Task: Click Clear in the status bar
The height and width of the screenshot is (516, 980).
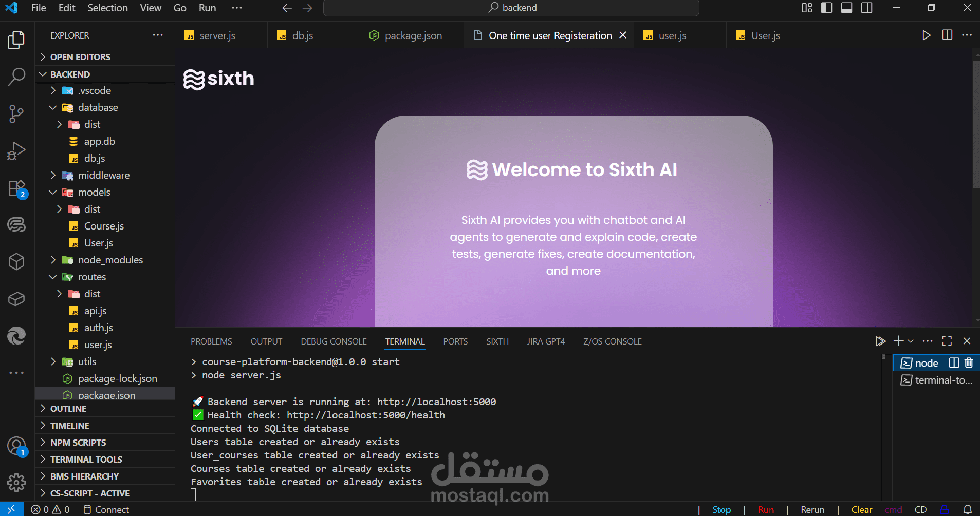Action: (x=862, y=510)
